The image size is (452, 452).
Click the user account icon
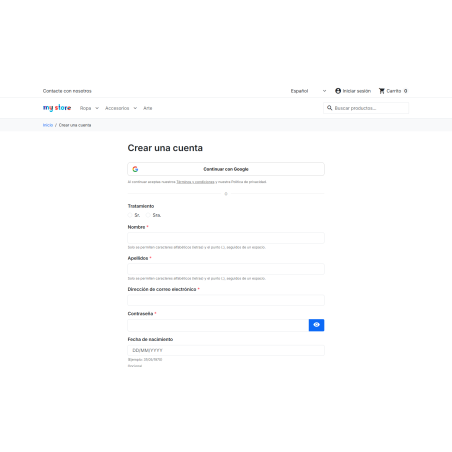click(x=338, y=91)
